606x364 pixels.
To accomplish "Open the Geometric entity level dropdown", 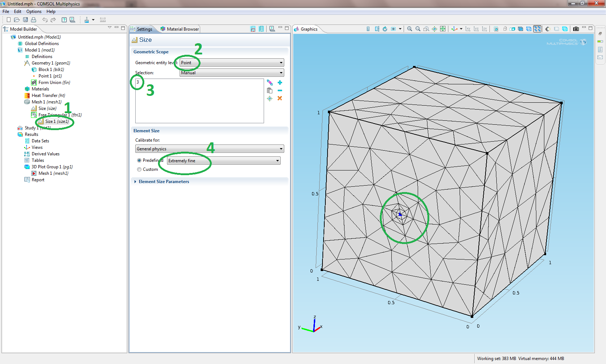I will coord(232,63).
